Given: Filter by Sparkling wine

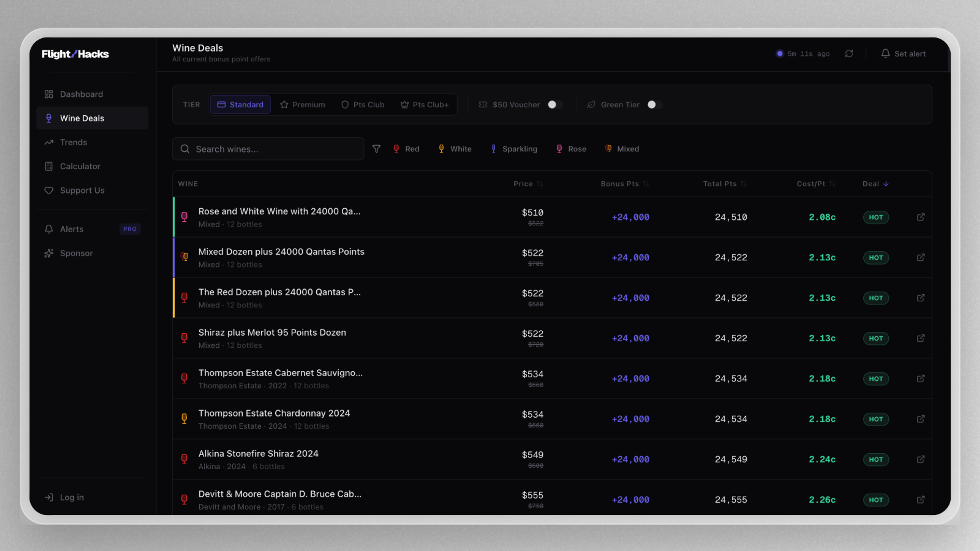Looking at the screenshot, I should 514,149.
